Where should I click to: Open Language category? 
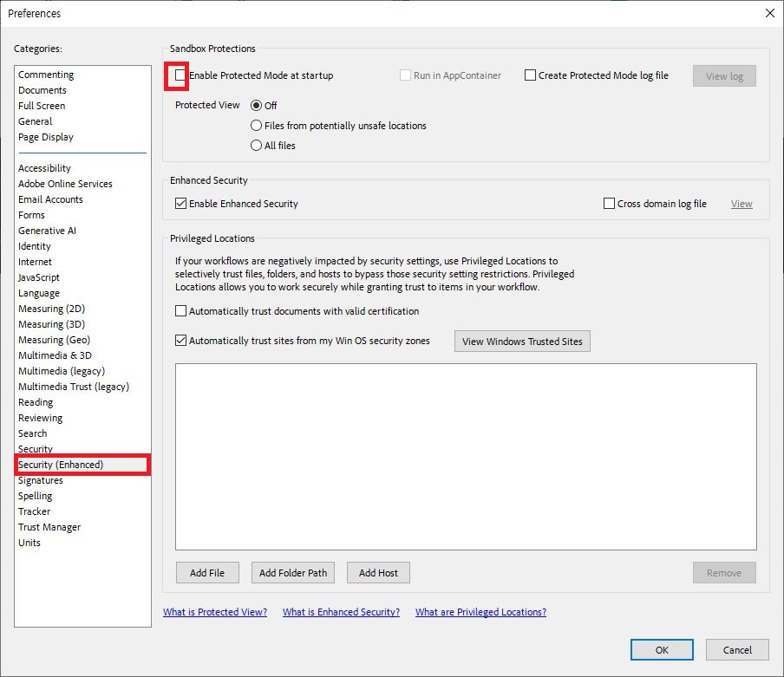pyautogui.click(x=39, y=293)
